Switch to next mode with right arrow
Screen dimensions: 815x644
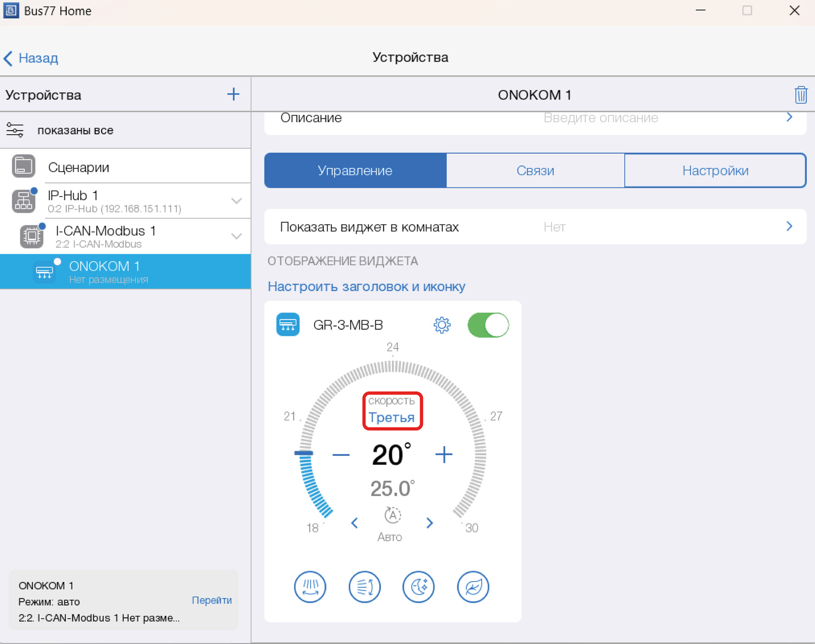(430, 523)
